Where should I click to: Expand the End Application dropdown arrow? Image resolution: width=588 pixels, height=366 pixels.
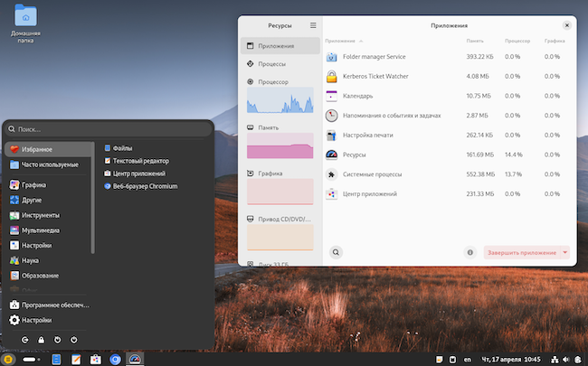coord(565,253)
